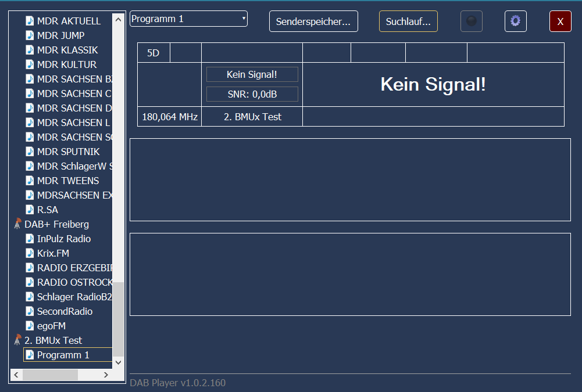Click the music note icon beside MDR JUMP
This screenshot has height=392, width=582.
coord(30,35)
